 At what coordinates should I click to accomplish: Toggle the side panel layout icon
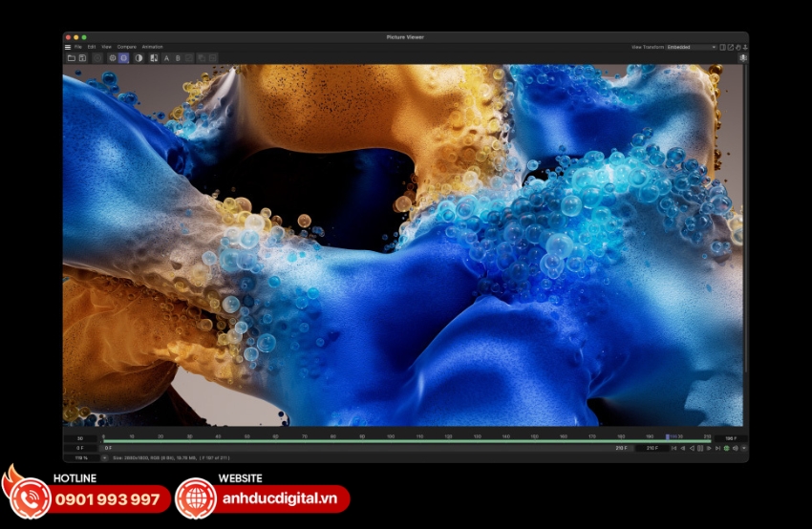click(x=723, y=47)
